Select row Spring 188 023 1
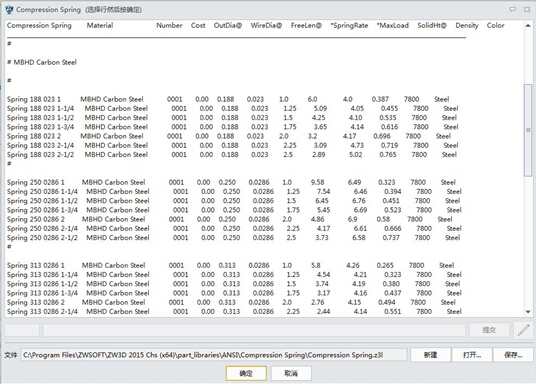536x384 pixels. point(228,99)
